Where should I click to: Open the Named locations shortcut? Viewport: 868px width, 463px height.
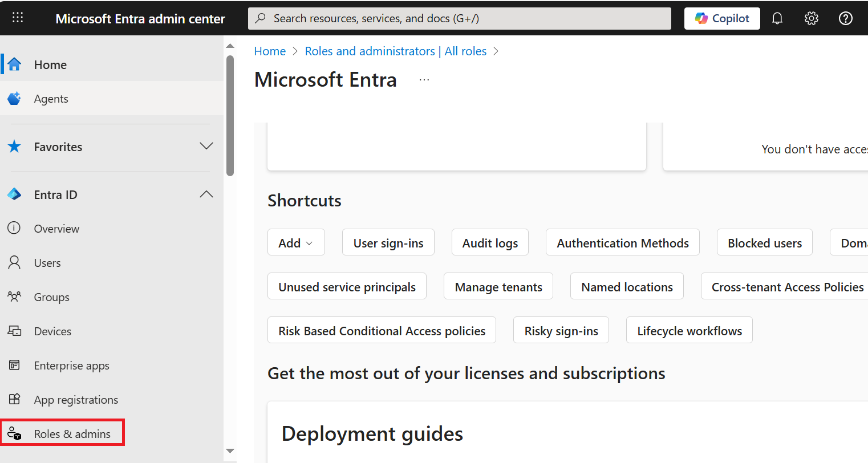coord(627,286)
